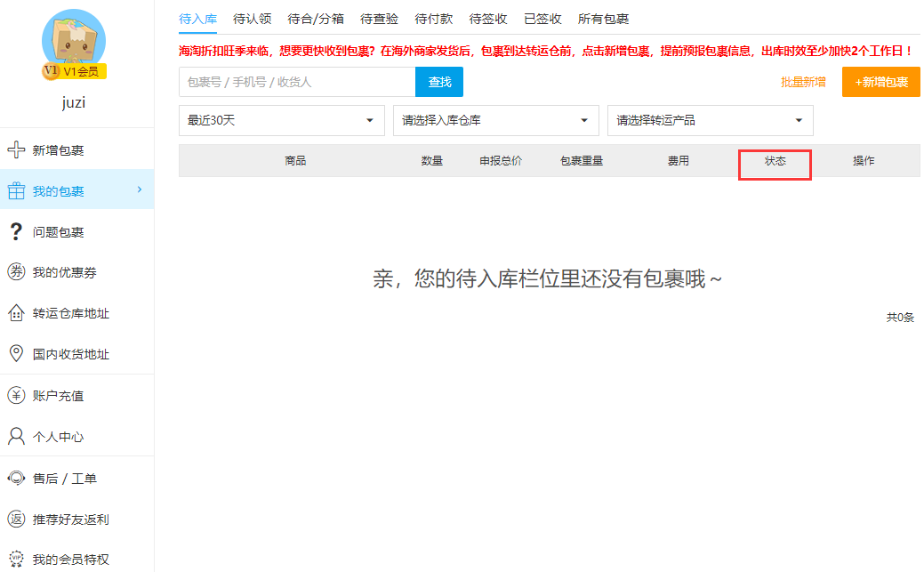Expand the chevron arrow on 我的包裹
This screenshot has height=572, width=924.
pyautogui.click(x=140, y=189)
